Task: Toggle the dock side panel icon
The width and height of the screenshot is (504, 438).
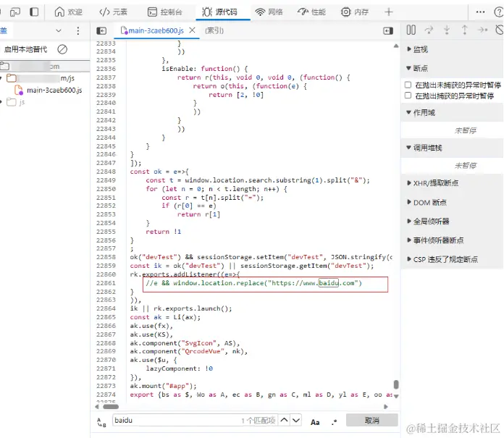Action: coord(34,12)
